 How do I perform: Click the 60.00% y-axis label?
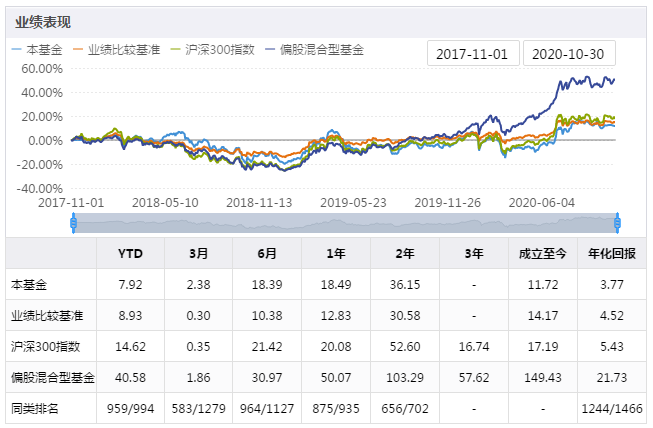(42, 69)
